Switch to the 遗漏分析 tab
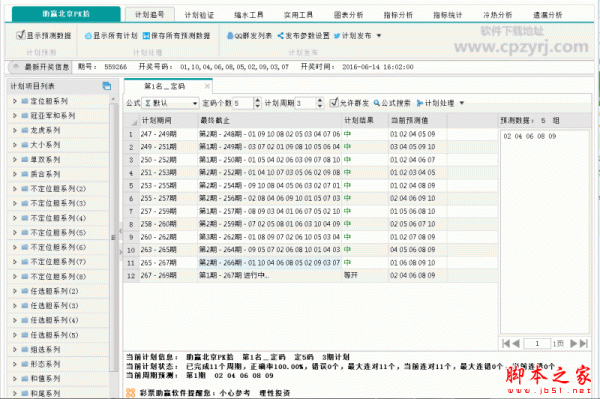600x399 pixels. click(x=548, y=15)
